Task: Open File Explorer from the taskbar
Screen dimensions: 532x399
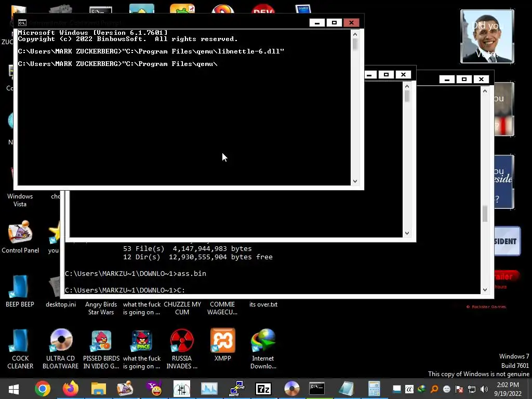Action: pyautogui.click(x=99, y=389)
